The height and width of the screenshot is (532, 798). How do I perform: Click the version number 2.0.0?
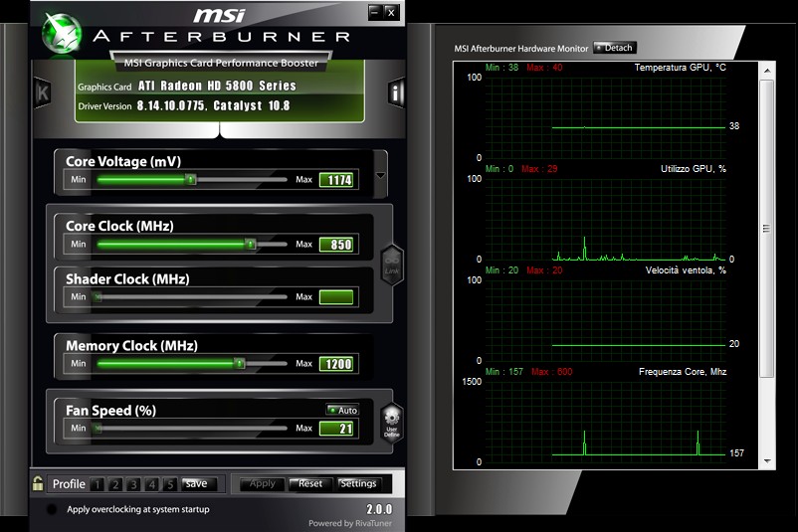379,509
